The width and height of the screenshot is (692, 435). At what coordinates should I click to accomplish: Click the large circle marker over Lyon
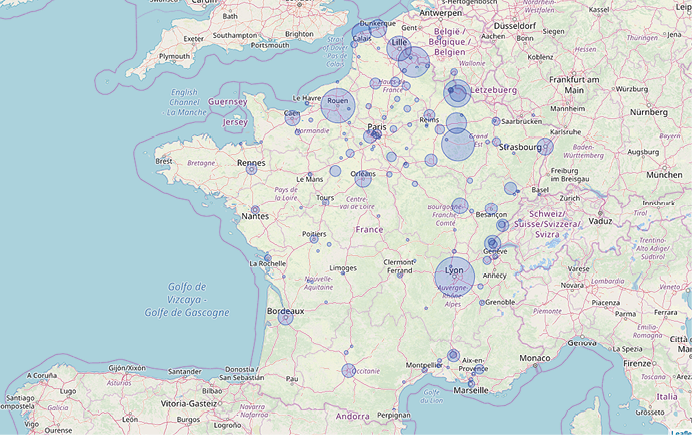coord(454,276)
